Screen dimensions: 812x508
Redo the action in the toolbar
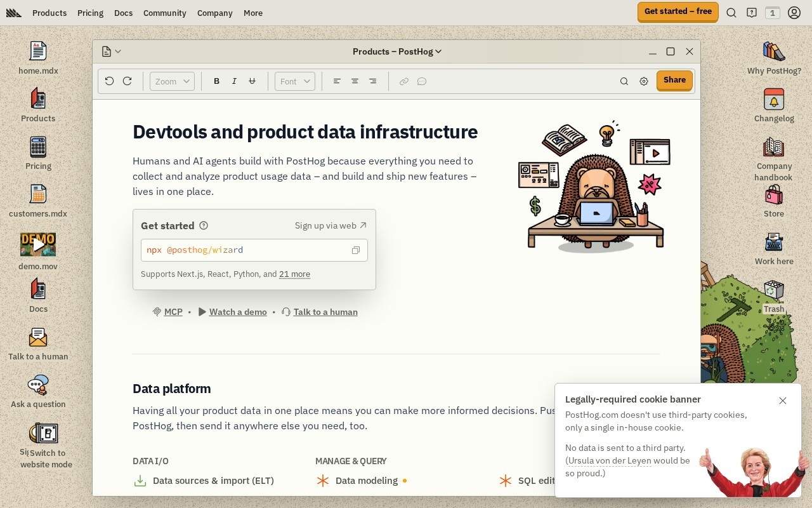pyautogui.click(x=127, y=81)
